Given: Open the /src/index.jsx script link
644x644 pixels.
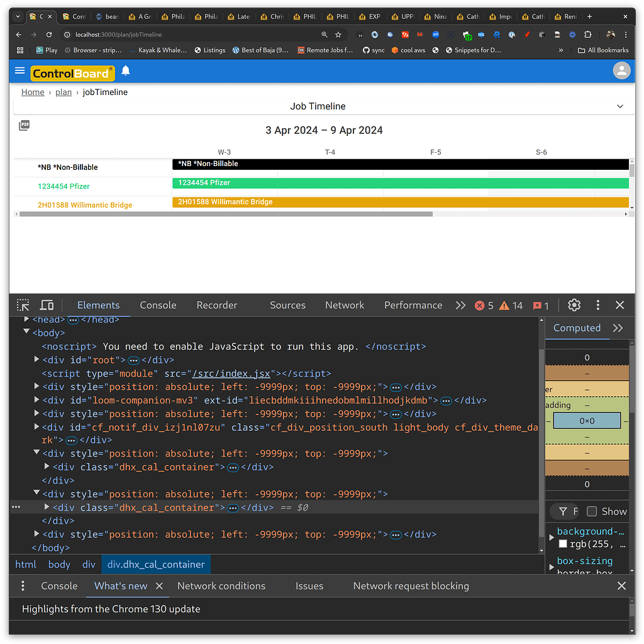Looking at the screenshot, I should pyautogui.click(x=231, y=374).
